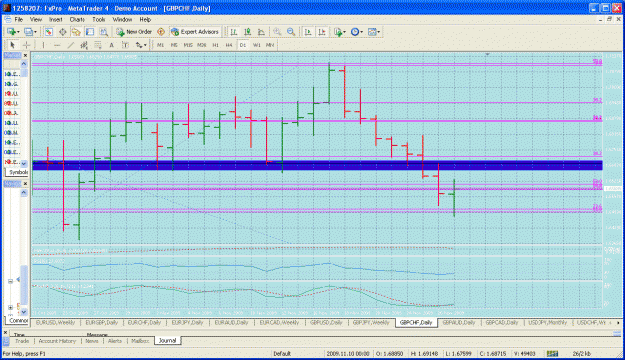Switch to the GBPUSD,Daily chart tab
The width and height of the screenshot is (625, 360).
[x=326, y=323]
